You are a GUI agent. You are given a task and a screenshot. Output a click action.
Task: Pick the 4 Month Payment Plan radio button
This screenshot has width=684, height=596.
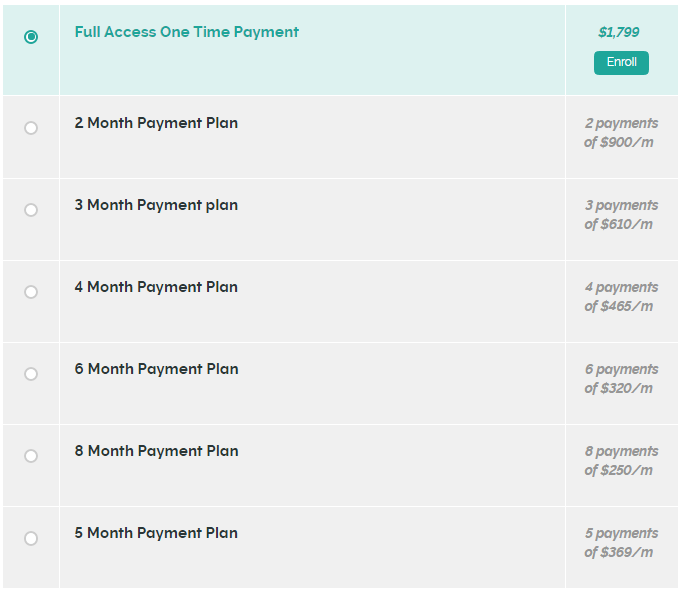tap(31, 292)
